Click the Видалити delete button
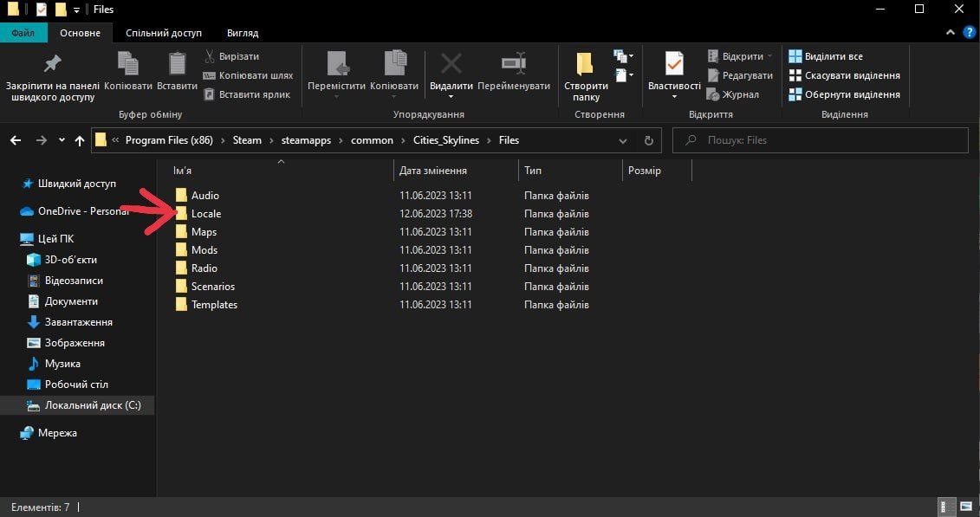Image resolution: width=980 pixels, height=517 pixels. point(451,75)
